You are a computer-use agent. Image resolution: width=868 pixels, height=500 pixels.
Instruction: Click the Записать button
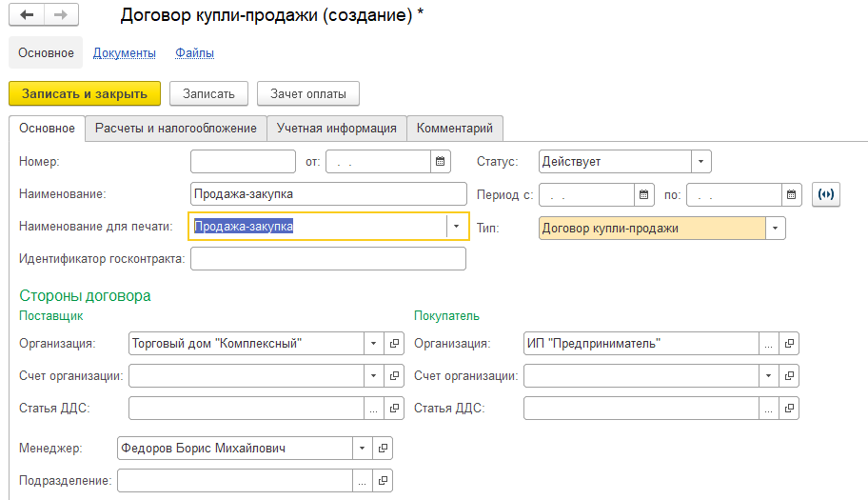[208, 93]
